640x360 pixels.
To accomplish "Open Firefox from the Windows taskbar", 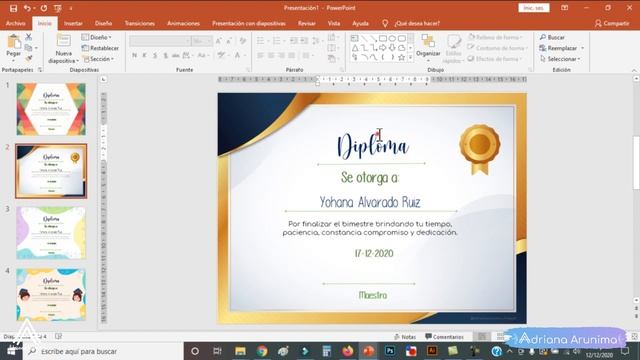I will (x=347, y=351).
